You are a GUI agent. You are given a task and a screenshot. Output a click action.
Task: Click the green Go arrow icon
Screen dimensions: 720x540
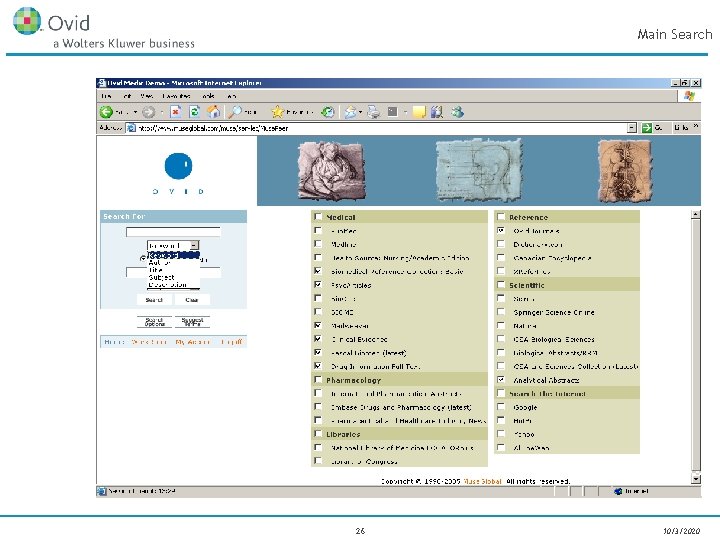[647, 128]
